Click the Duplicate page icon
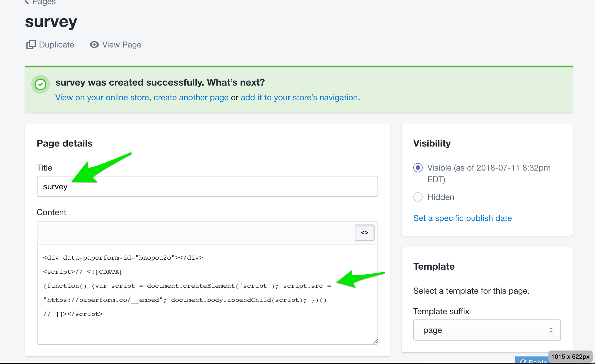 (x=31, y=45)
